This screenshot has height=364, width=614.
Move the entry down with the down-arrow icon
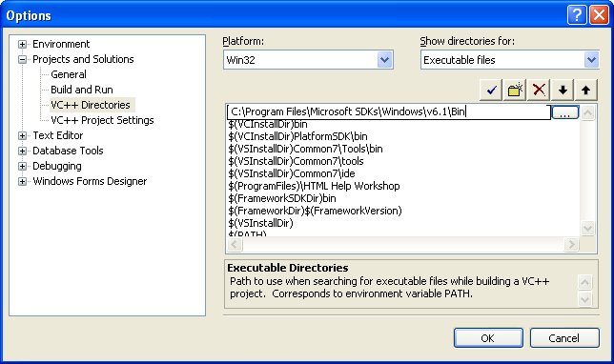(x=563, y=90)
